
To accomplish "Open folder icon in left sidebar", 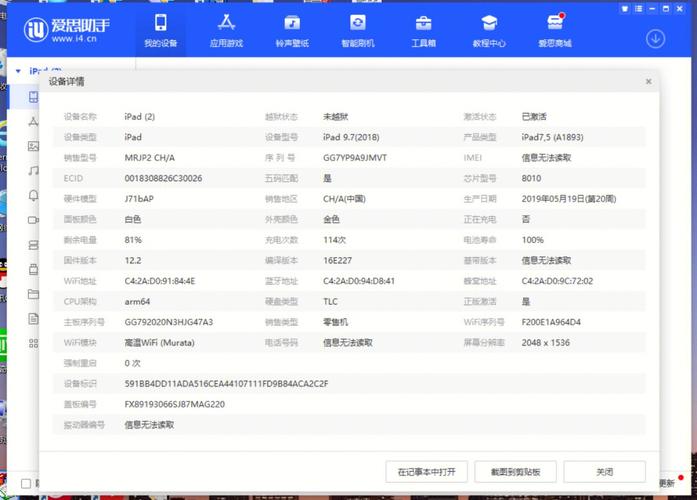I will [x=33, y=294].
